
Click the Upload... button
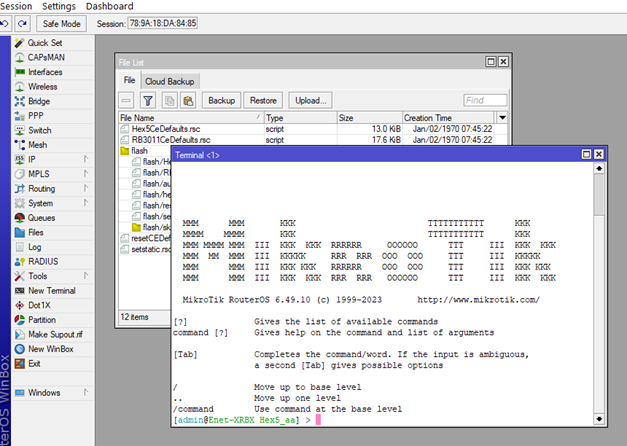coord(311,100)
